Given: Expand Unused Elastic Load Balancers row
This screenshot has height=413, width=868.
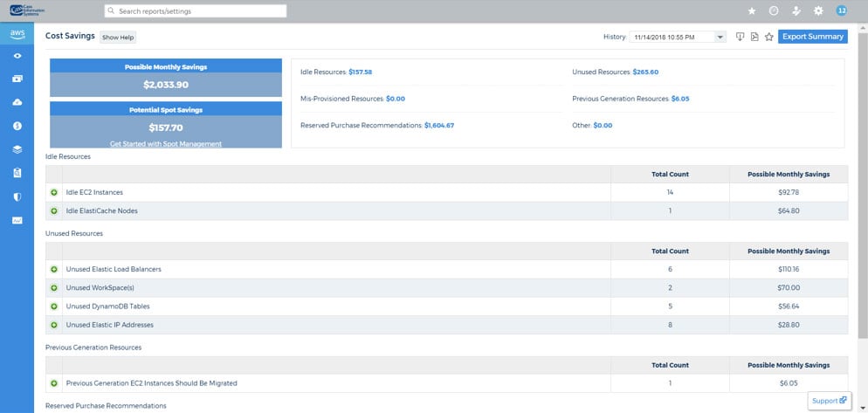Looking at the screenshot, I should point(53,269).
